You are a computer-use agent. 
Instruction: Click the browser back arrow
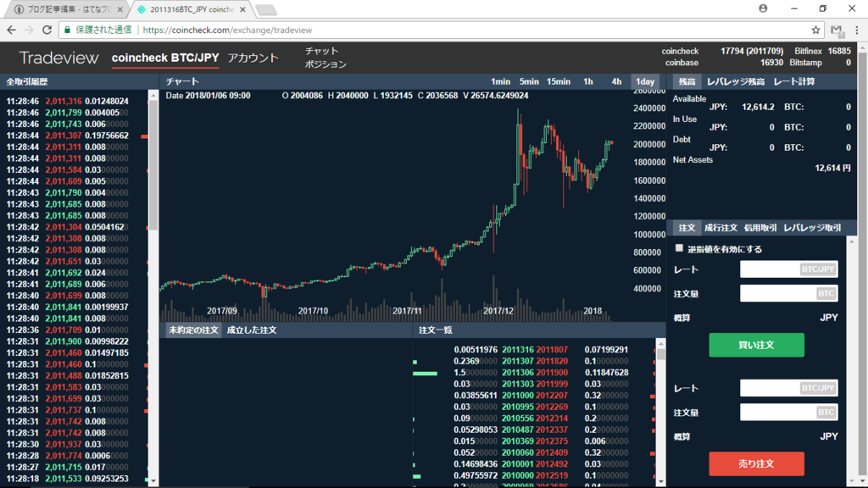click(x=11, y=30)
